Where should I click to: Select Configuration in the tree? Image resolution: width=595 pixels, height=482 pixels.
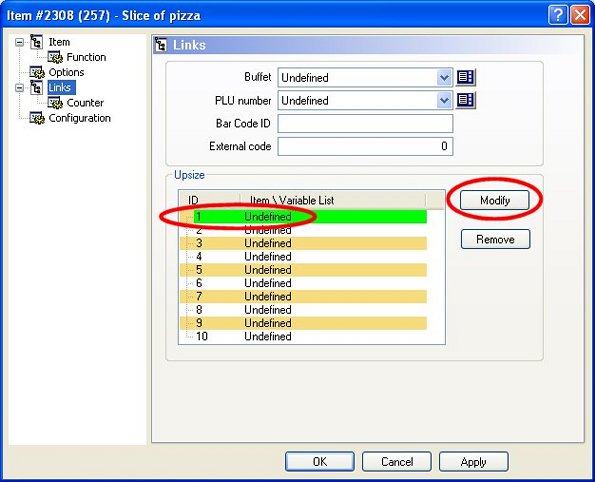80,118
